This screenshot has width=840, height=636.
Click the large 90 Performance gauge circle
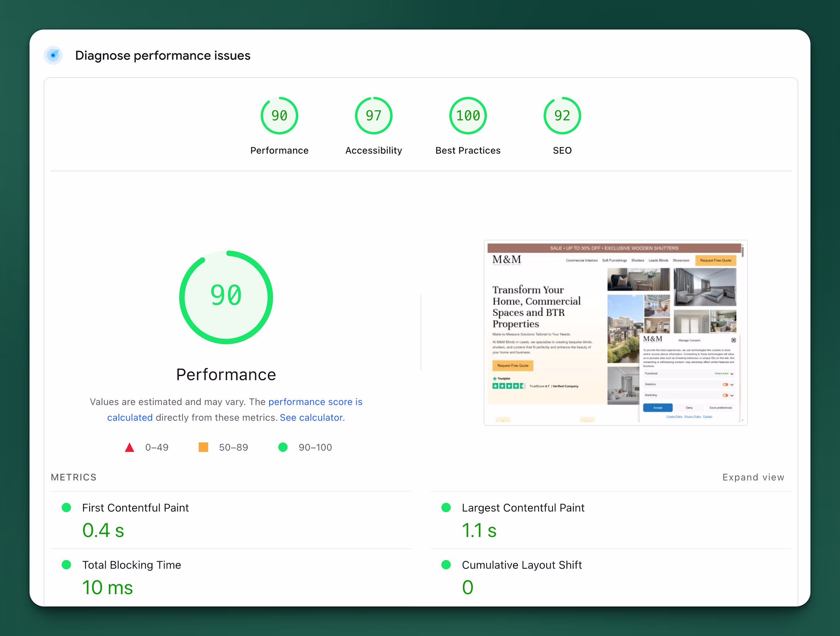tap(226, 297)
